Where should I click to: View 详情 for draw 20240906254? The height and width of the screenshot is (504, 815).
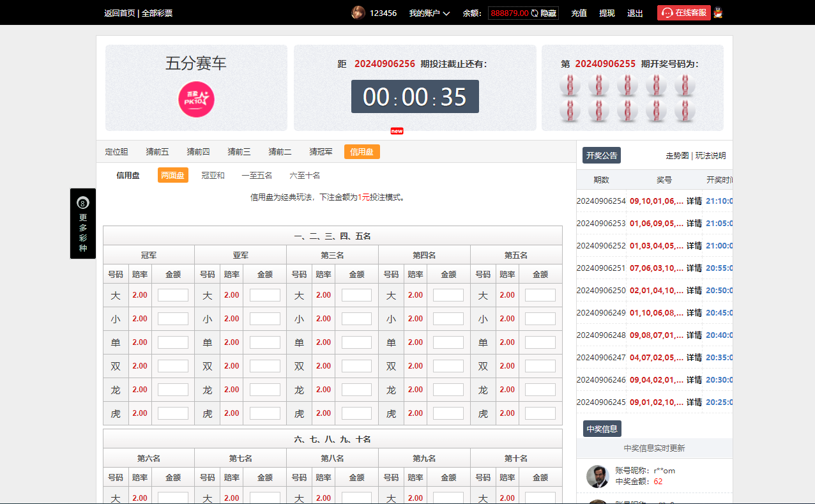(x=694, y=201)
